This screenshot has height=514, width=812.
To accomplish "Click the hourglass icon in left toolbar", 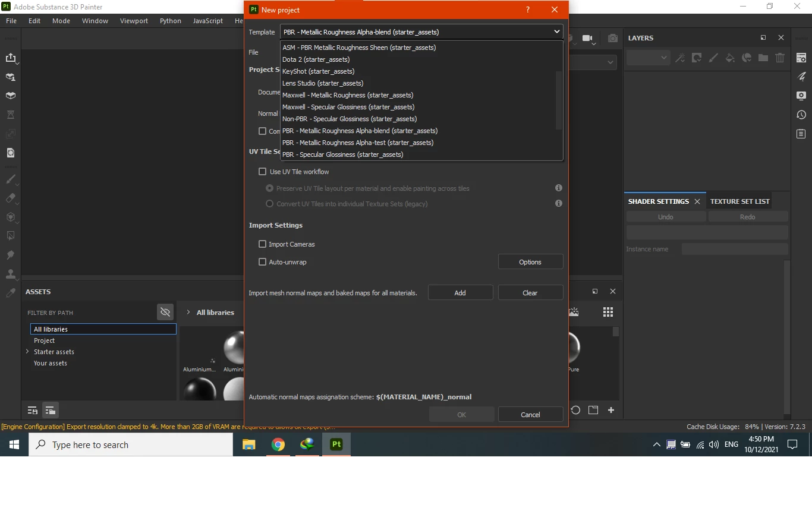I will click(11, 115).
